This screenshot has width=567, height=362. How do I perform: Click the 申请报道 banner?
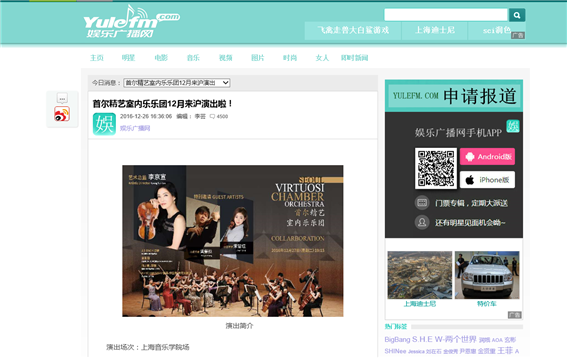pos(454,96)
